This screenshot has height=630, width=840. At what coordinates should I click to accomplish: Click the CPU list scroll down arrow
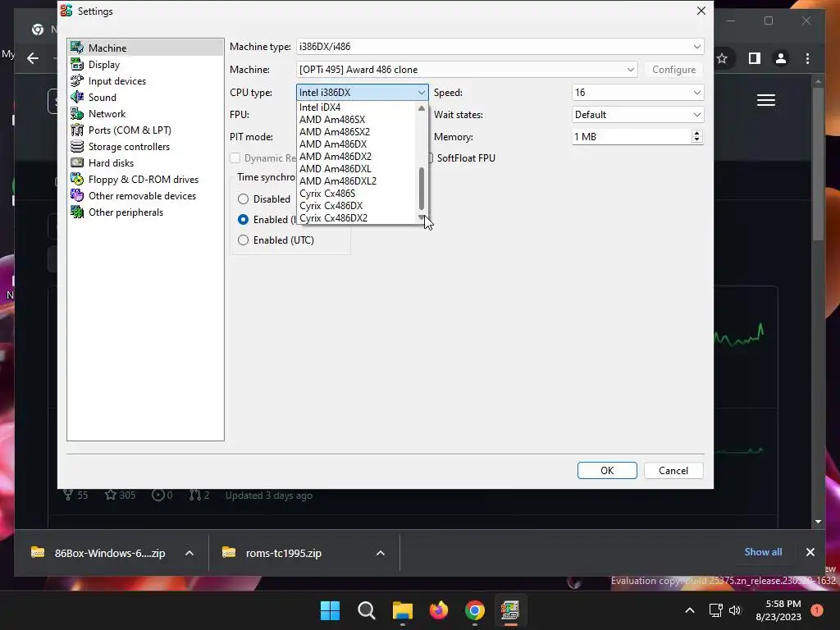point(422,217)
